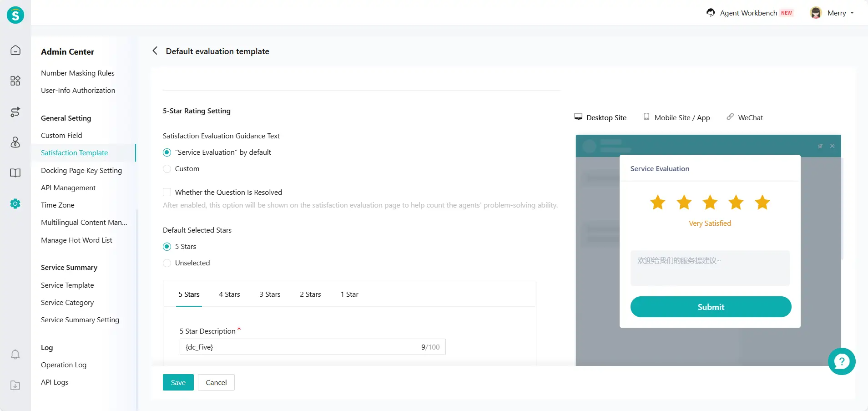The width and height of the screenshot is (868, 411).
Task: Click the Submit button in preview
Action: [711, 307]
